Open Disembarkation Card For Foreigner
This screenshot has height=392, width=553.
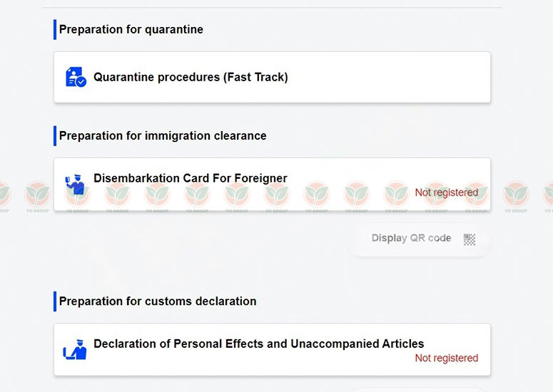[191, 178]
